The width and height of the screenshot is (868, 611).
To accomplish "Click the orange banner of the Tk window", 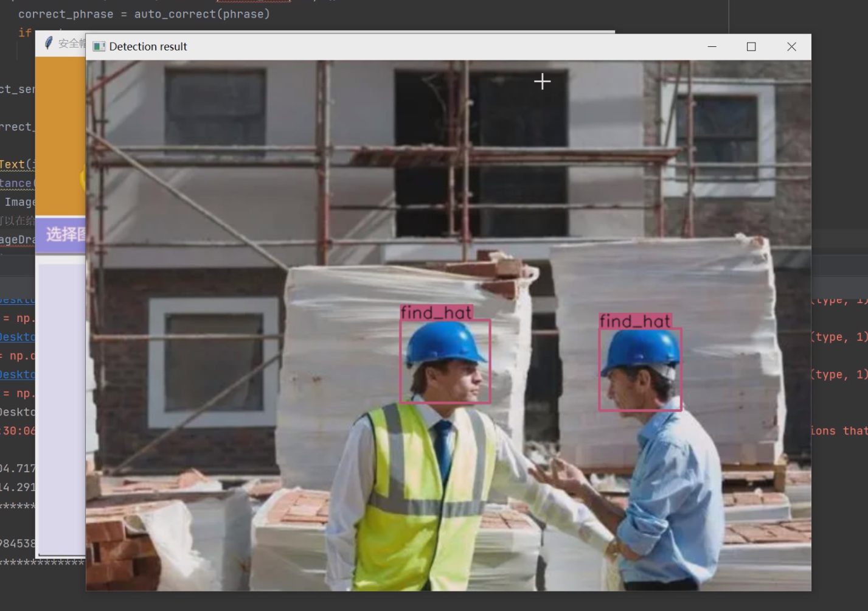I will click(x=60, y=136).
